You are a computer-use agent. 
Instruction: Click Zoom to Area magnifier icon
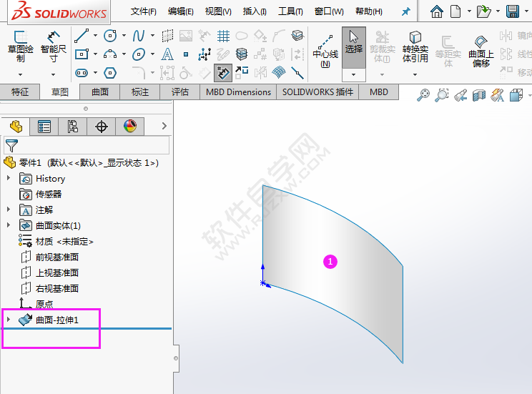coord(441,95)
